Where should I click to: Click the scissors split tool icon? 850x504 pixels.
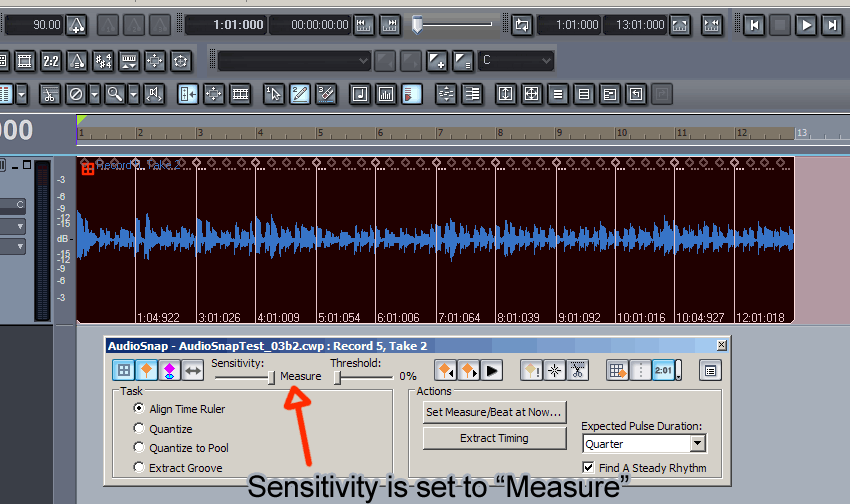[x=49, y=94]
